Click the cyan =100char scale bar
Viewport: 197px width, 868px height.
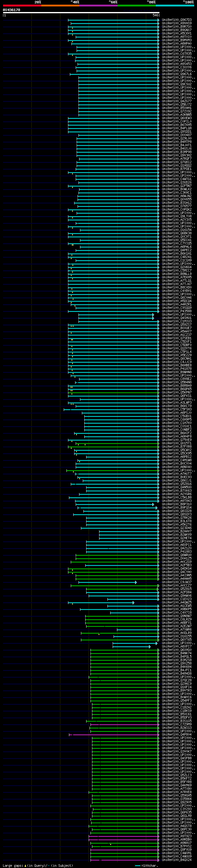137,866
